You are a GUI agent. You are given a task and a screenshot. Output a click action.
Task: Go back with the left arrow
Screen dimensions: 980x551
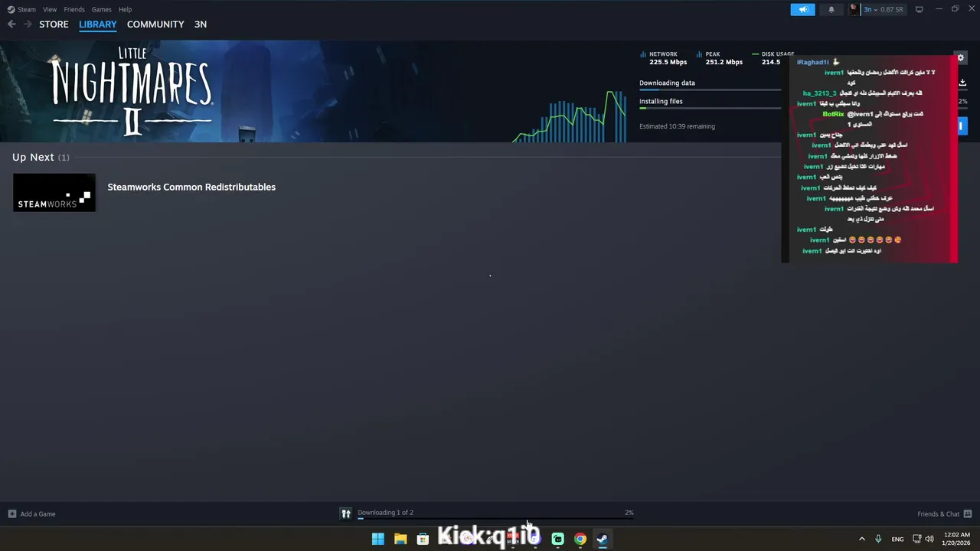[x=11, y=24]
